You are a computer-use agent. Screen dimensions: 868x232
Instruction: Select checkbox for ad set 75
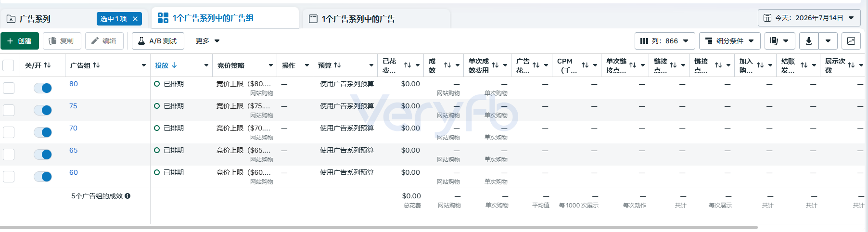(x=9, y=110)
